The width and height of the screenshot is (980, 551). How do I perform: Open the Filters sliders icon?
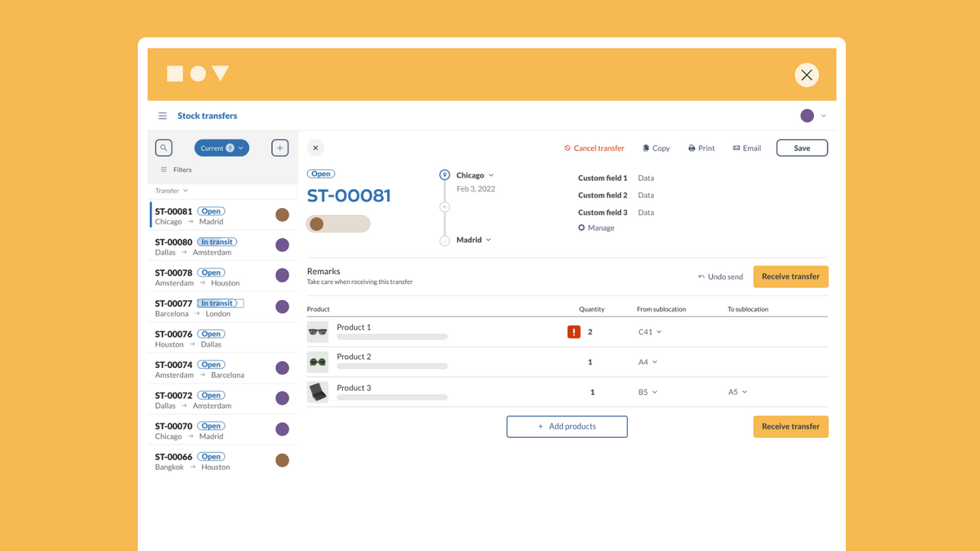[164, 170]
